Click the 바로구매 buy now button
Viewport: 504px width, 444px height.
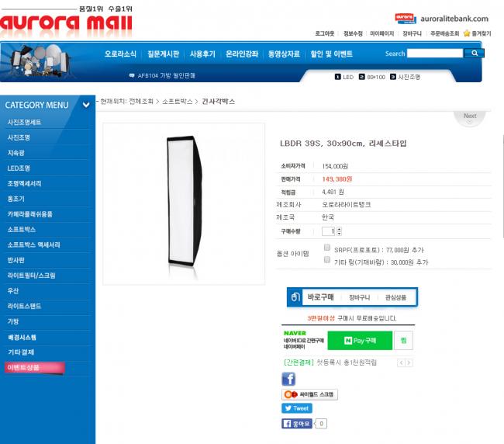[x=320, y=297]
